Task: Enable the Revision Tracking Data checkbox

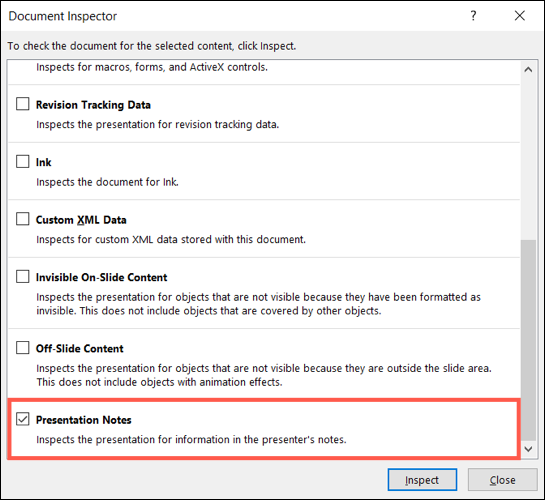Action: pos(23,104)
